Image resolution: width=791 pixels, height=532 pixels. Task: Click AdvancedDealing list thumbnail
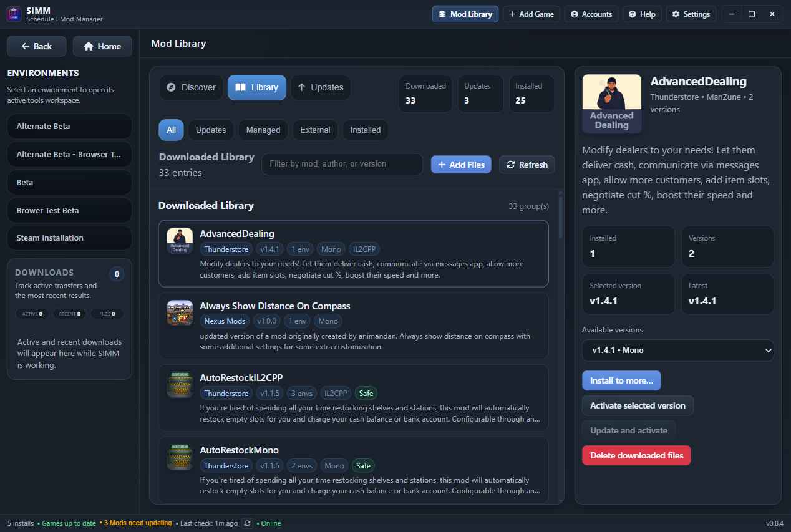[x=180, y=241]
